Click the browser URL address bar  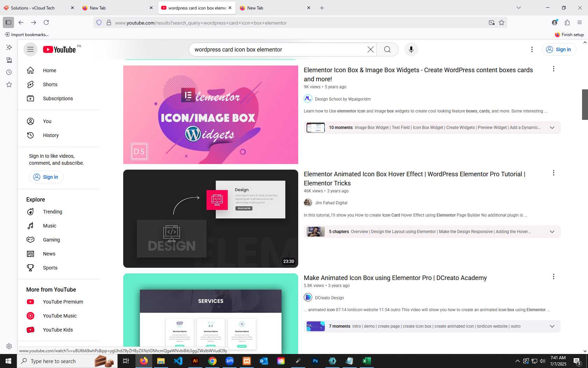300,23
